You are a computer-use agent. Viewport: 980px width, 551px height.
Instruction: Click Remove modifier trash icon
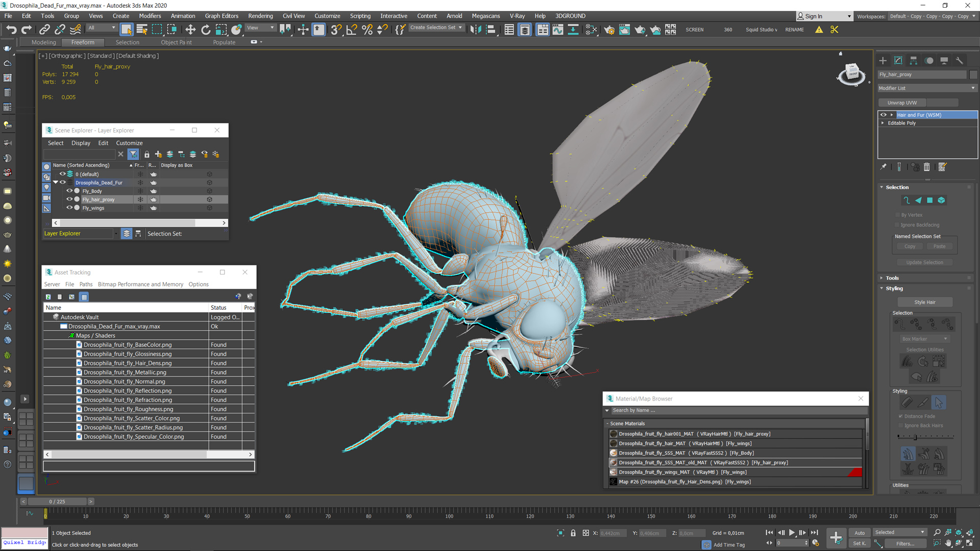[927, 167]
